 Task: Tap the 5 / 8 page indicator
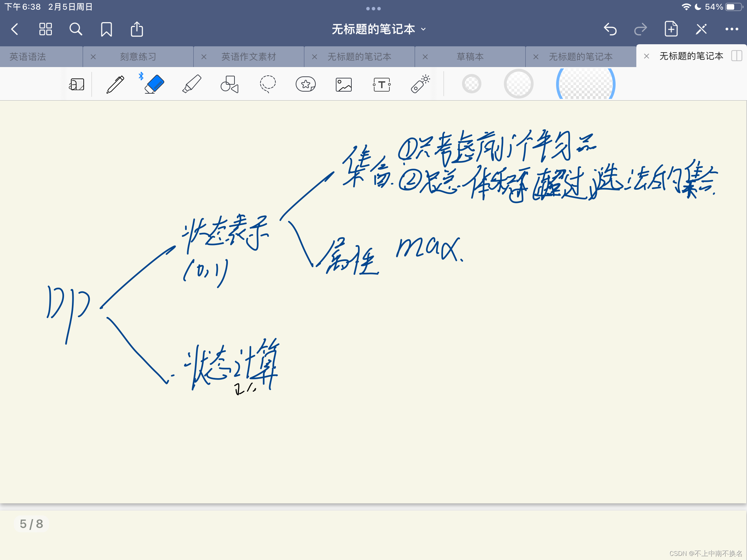tap(31, 524)
